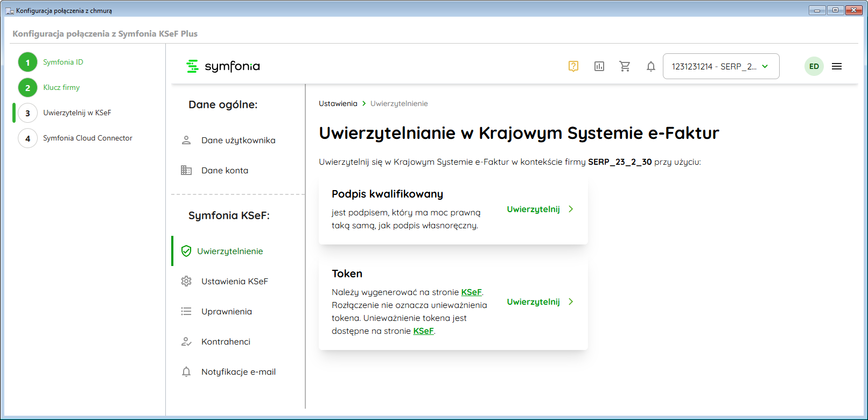This screenshot has width=868, height=420.
Task: Expand the 1231231214 - SERP company dropdown
Action: pos(720,66)
